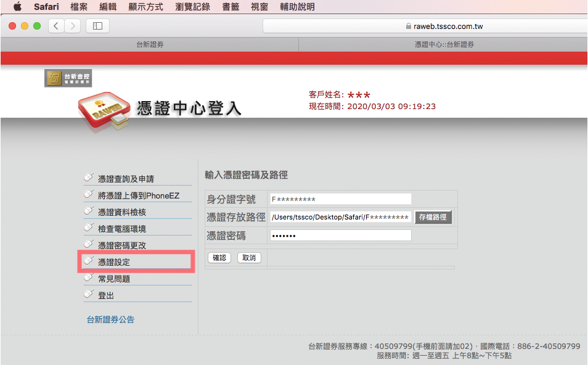Click the 憑證存放路徑 path field

340,217
